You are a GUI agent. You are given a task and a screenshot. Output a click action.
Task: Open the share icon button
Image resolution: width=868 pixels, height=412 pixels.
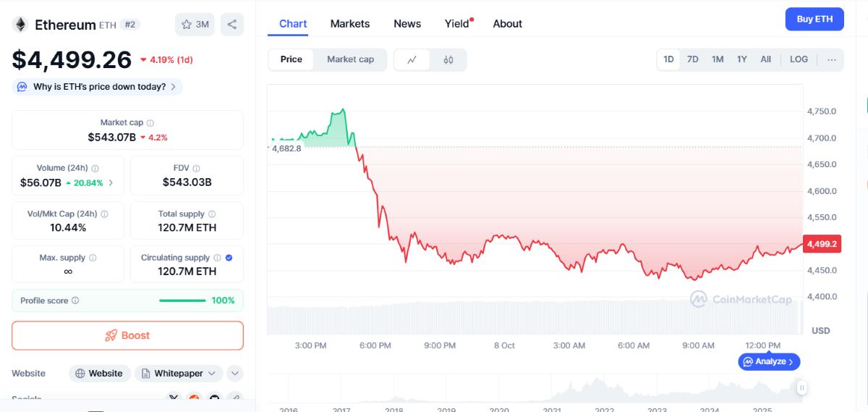point(232,25)
